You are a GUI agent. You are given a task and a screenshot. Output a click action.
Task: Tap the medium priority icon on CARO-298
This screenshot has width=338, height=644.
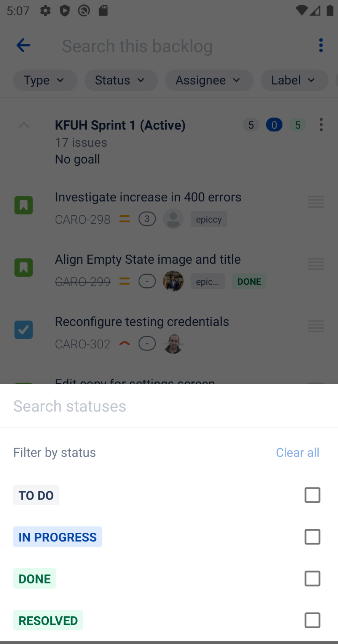[124, 219]
